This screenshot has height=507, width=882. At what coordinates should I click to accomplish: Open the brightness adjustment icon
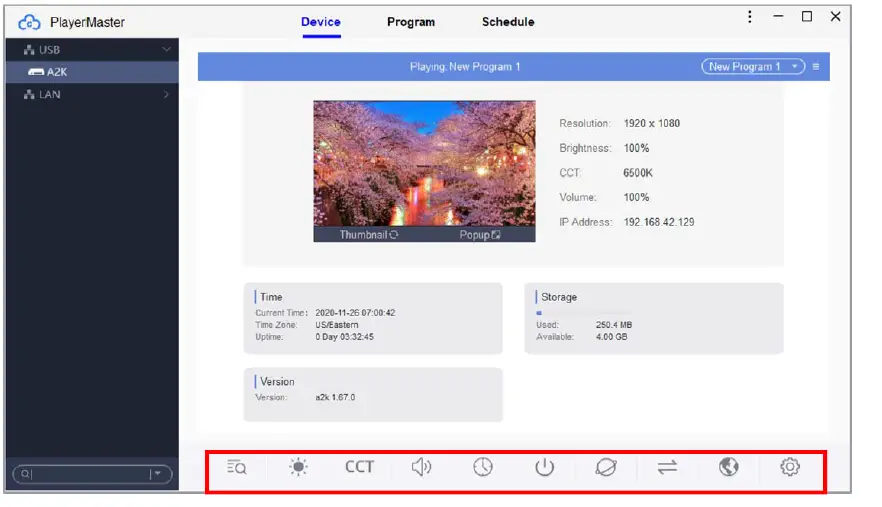point(298,467)
